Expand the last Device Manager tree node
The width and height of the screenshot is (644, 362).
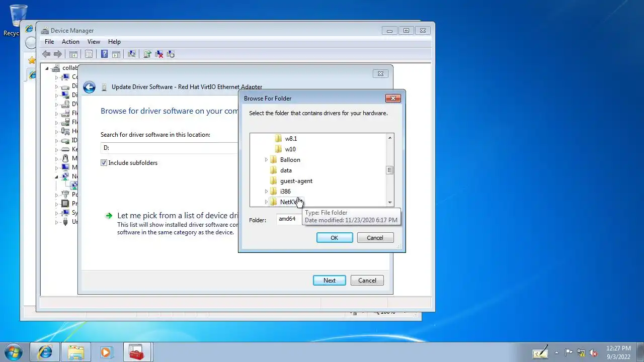coord(56,222)
